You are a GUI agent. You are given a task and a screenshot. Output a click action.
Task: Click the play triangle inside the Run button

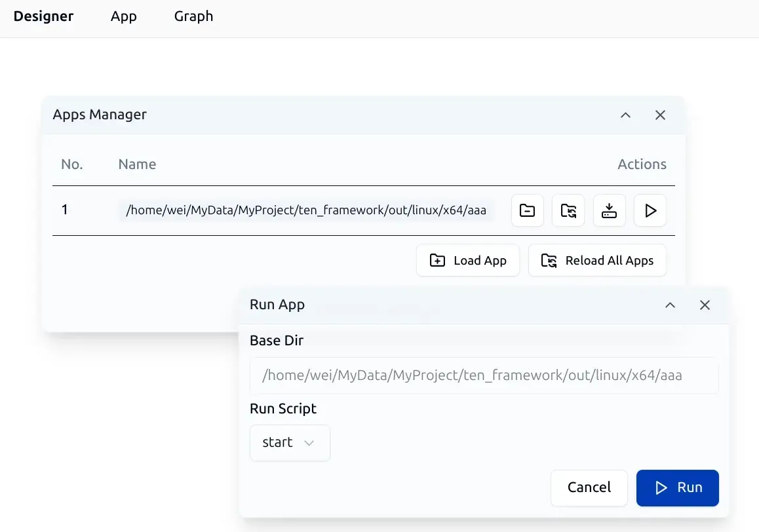[660, 487]
